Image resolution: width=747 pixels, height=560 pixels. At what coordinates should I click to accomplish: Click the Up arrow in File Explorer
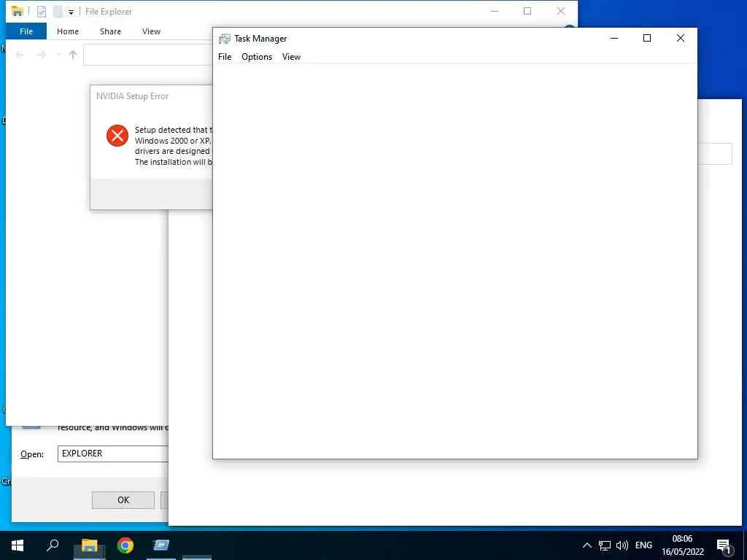(x=73, y=55)
